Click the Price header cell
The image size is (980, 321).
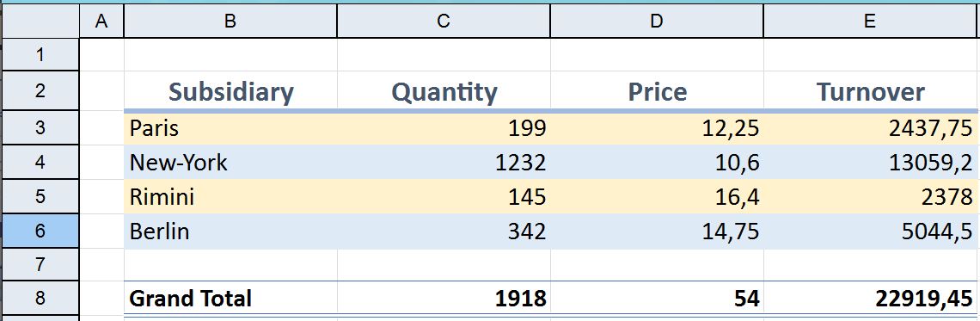tap(657, 91)
